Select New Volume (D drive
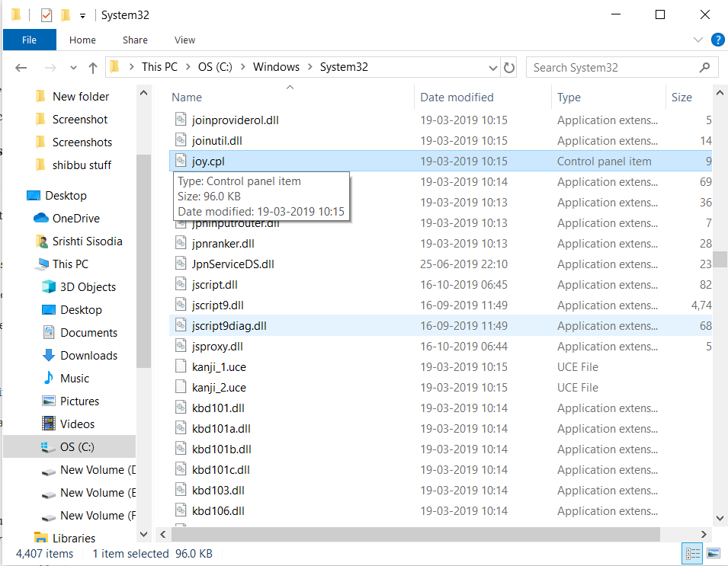 pos(98,470)
